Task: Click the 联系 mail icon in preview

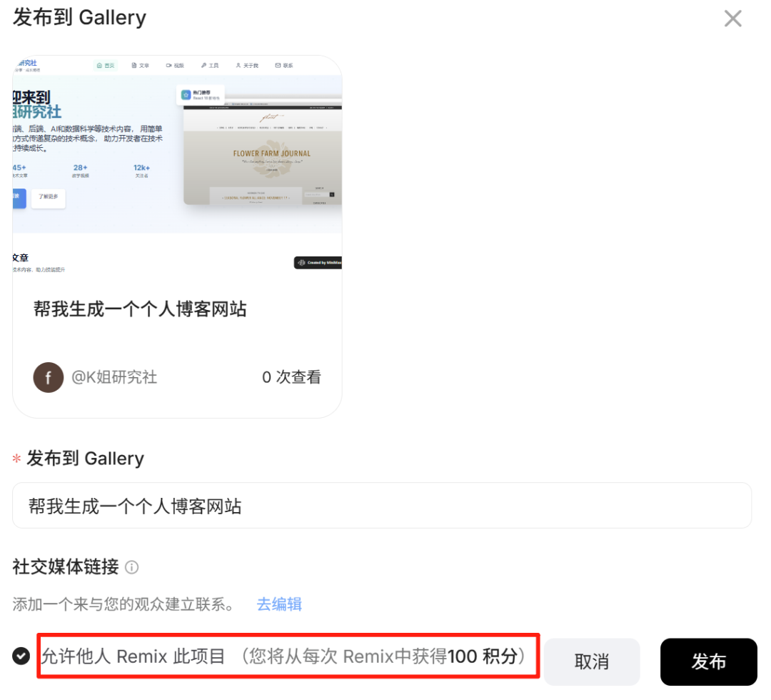Action: (278, 66)
